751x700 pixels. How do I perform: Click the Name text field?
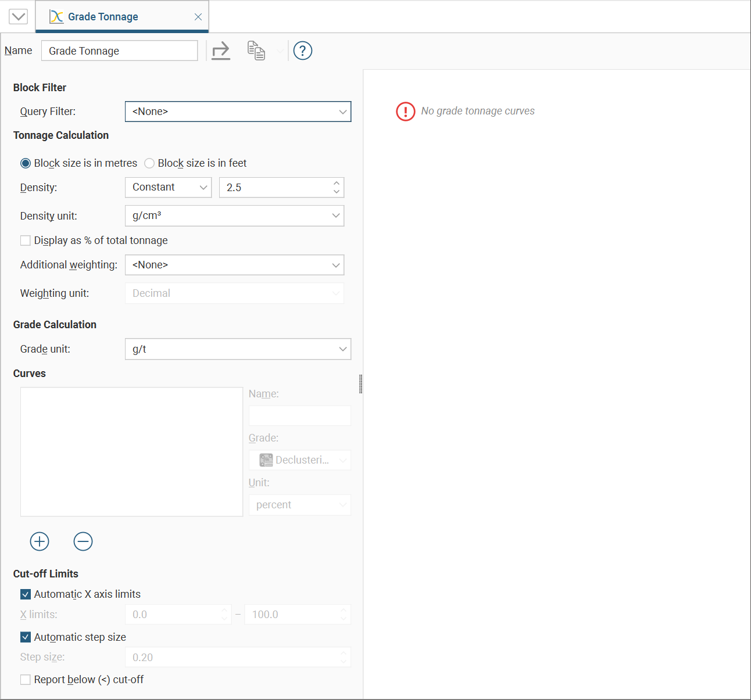pyautogui.click(x=119, y=51)
